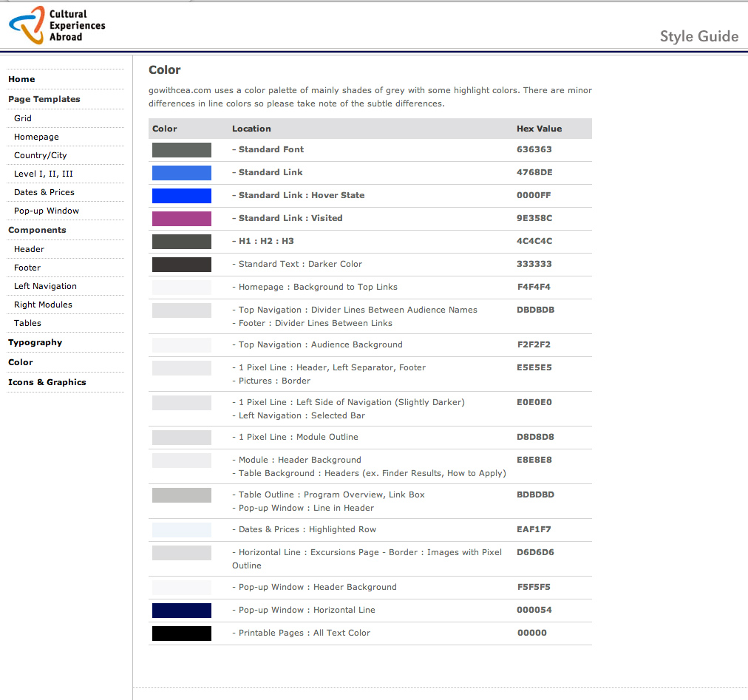
Task: Open the Icons & Graphics section
Action: [x=47, y=382]
